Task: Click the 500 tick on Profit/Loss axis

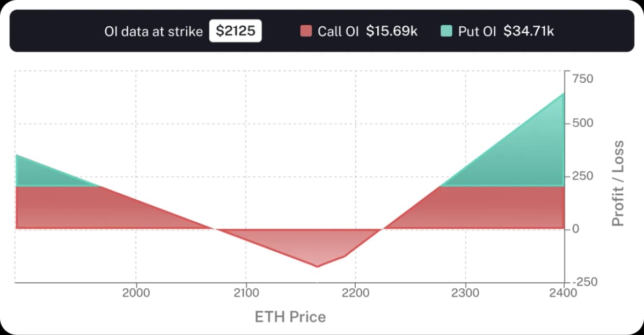Action: point(582,123)
